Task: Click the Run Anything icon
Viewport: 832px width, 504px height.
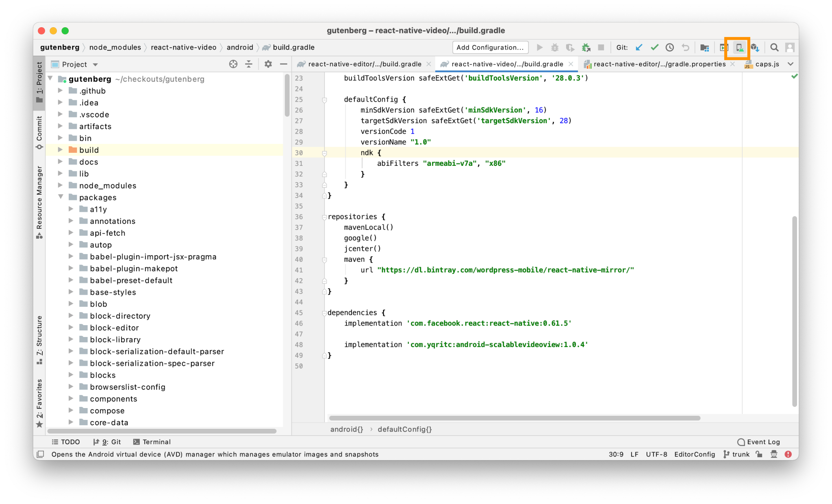Action: pyautogui.click(x=723, y=48)
